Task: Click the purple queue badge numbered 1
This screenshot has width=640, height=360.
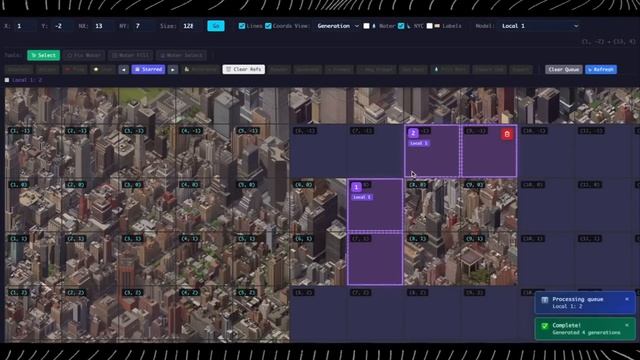Action: point(356,187)
